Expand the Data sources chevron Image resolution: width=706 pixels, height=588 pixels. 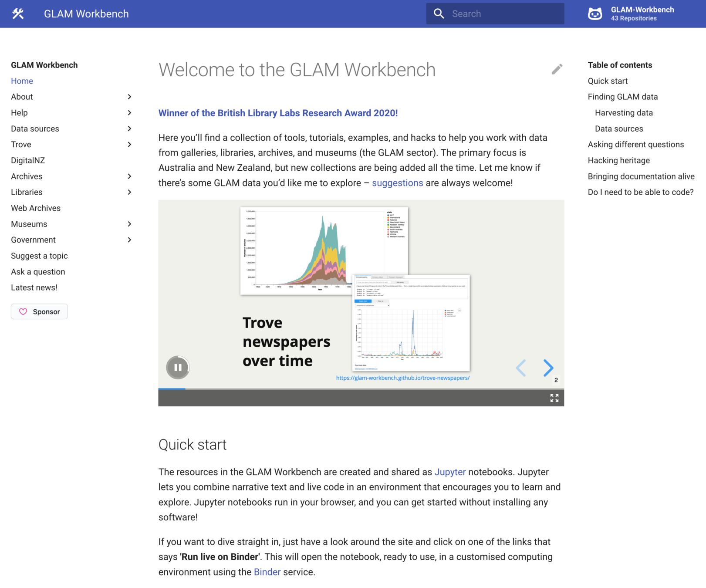[129, 128]
